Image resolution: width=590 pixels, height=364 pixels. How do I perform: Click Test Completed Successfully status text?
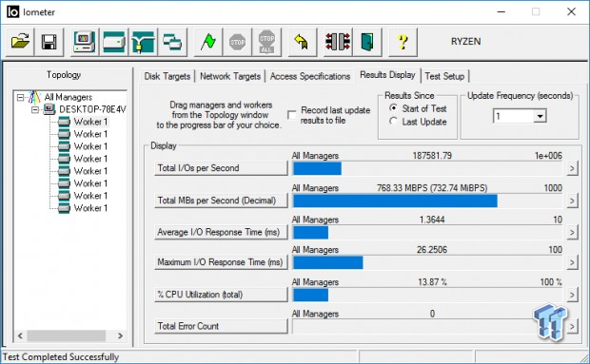[61, 356]
